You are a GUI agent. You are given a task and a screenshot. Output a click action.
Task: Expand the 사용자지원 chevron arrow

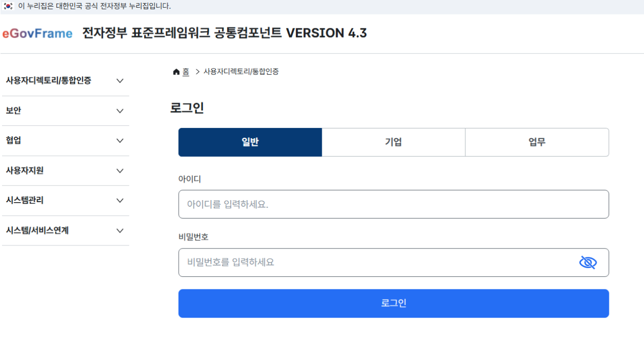click(x=120, y=171)
